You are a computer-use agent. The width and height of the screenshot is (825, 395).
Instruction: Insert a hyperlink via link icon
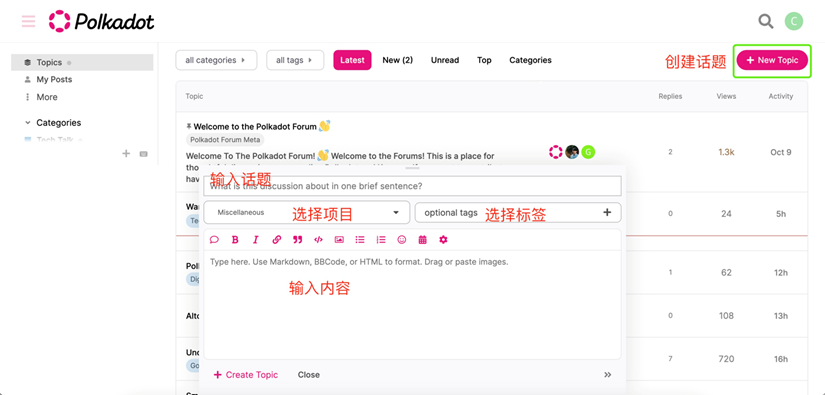pyautogui.click(x=277, y=240)
